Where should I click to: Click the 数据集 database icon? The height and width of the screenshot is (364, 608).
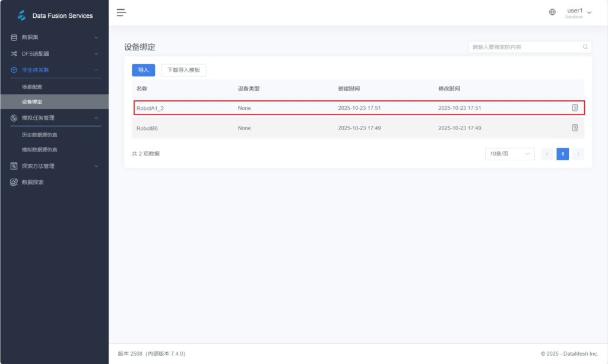(14, 37)
